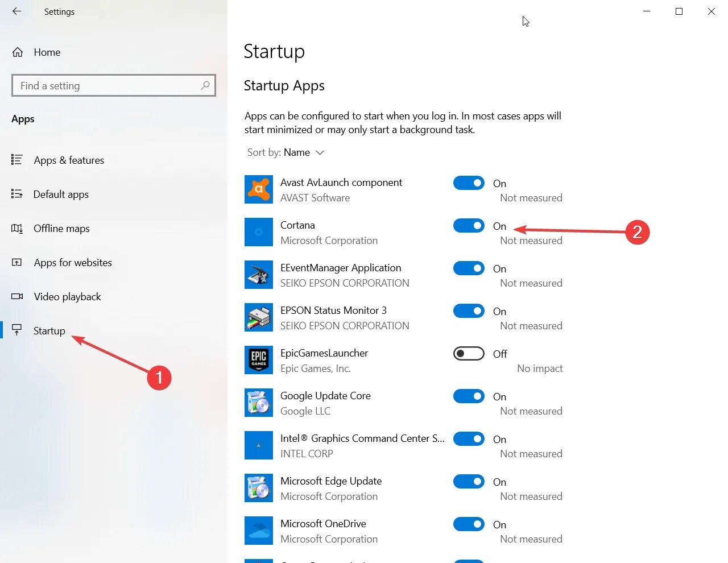The image size is (728, 563).
Task: Click the Google Update Core icon
Action: point(259,403)
